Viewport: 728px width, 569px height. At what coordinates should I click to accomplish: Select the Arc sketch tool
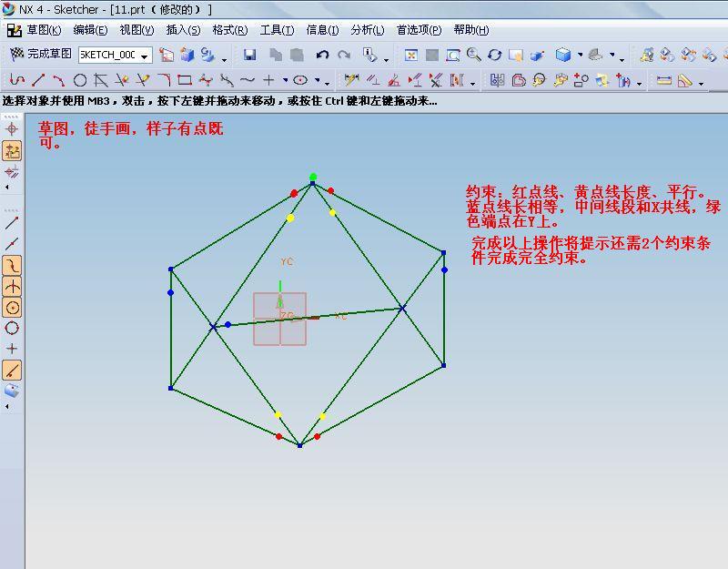[x=58, y=80]
